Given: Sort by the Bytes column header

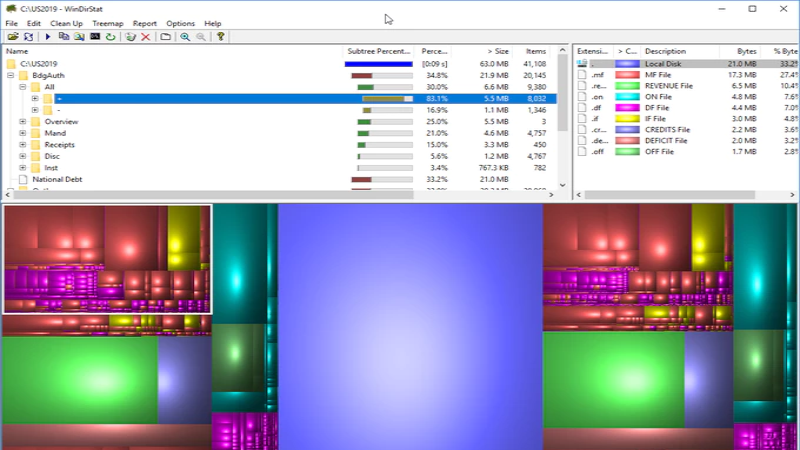Looking at the screenshot, I should (x=746, y=51).
